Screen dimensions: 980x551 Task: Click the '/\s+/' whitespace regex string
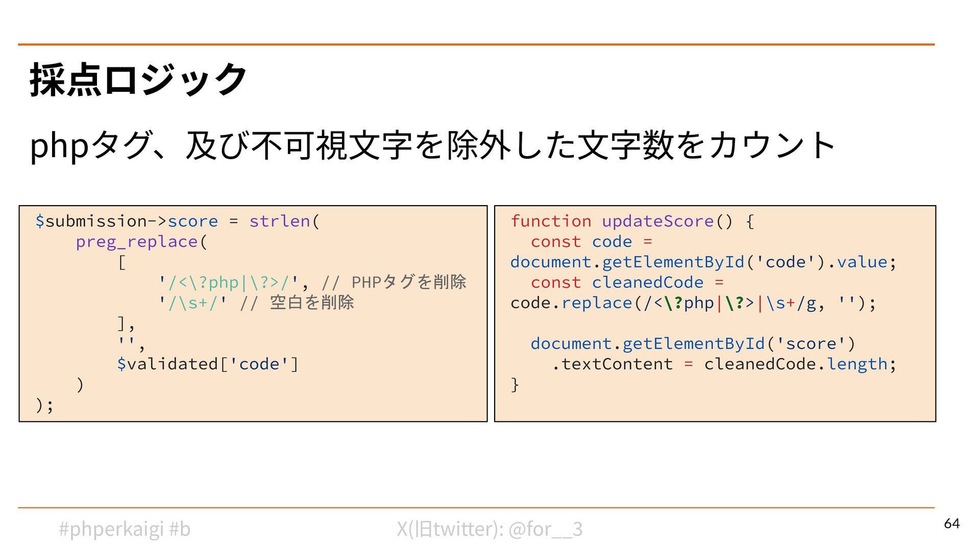point(193,303)
